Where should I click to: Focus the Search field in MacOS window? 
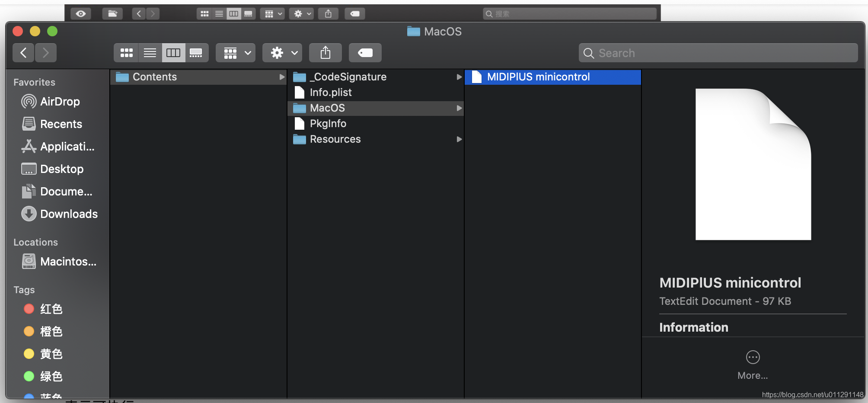point(718,53)
